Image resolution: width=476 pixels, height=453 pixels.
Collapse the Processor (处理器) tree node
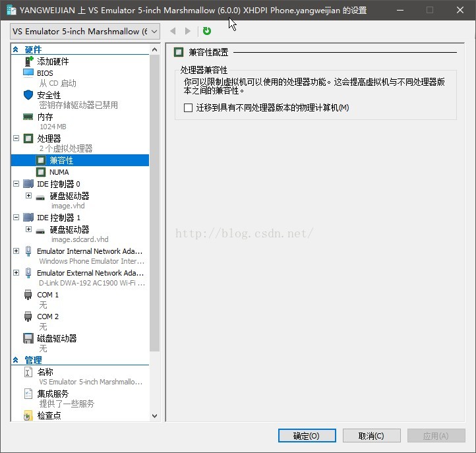[16, 138]
